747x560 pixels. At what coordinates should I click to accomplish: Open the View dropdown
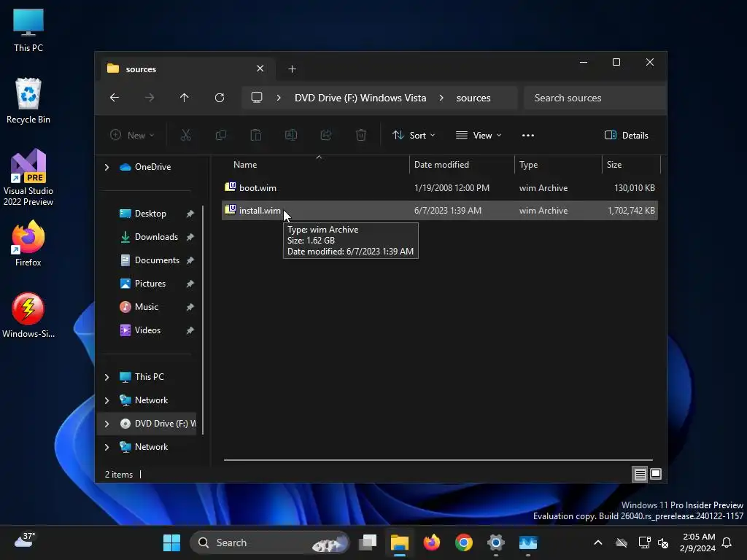tap(479, 135)
